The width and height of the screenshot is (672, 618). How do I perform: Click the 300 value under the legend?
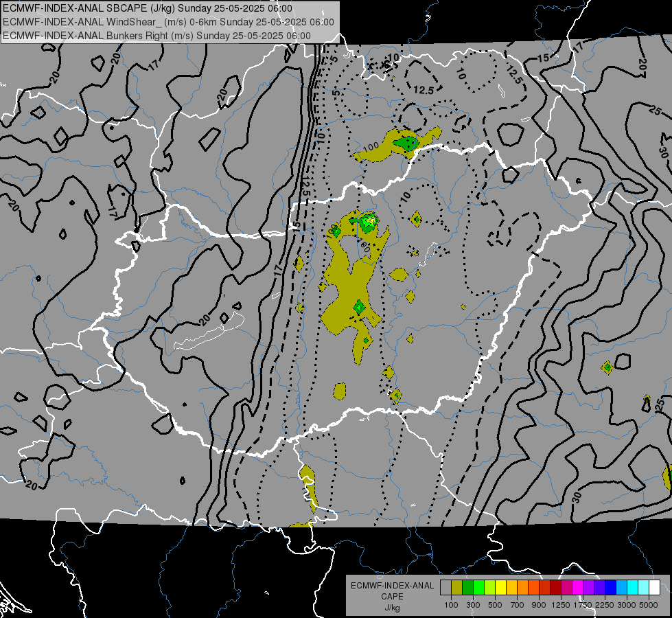pos(473,605)
